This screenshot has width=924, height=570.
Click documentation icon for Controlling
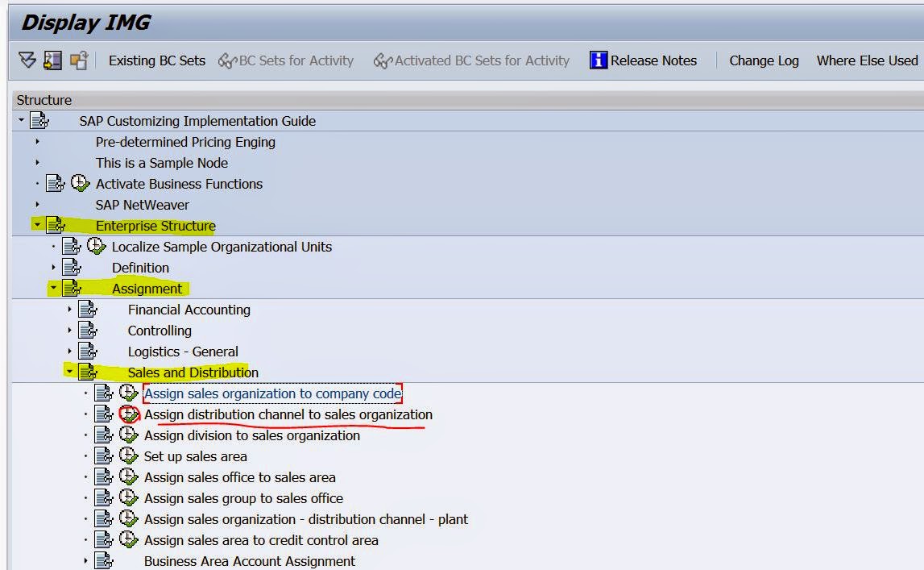point(88,330)
